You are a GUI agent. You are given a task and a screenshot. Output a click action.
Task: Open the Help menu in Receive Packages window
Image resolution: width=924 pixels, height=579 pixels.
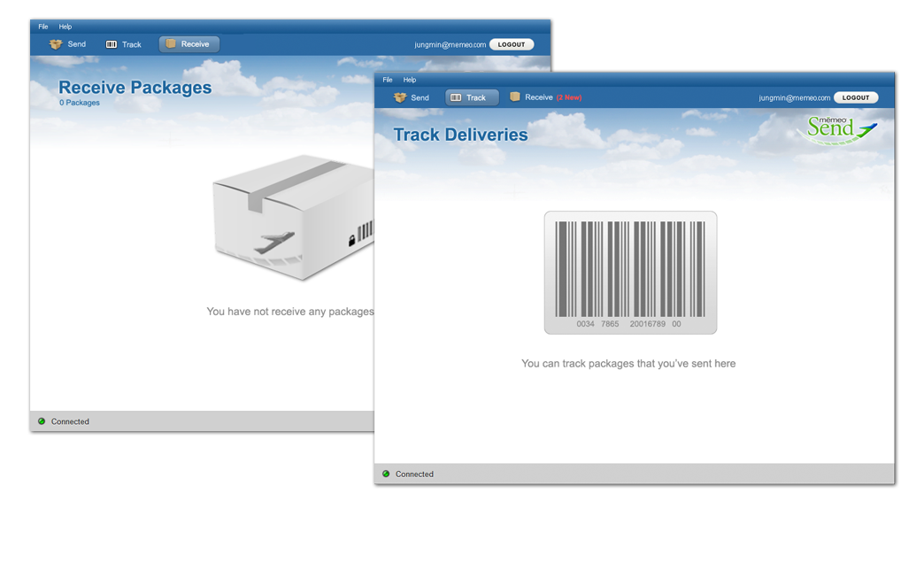(x=65, y=27)
